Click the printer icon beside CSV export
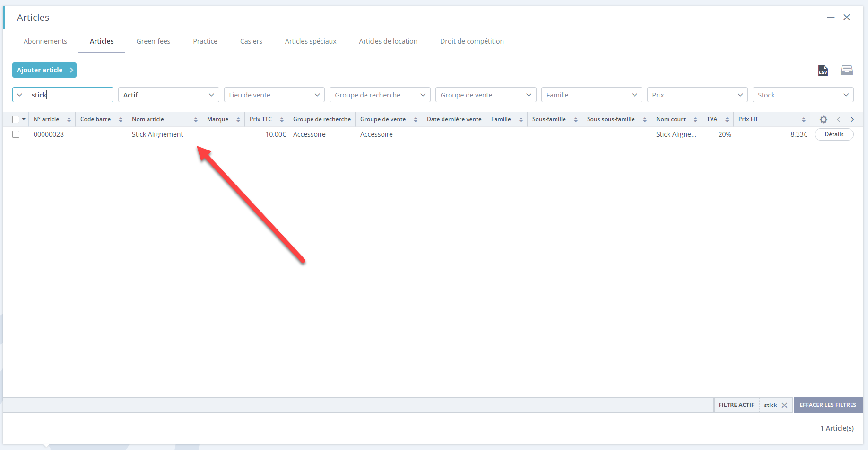This screenshot has height=450, width=868. [846, 71]
